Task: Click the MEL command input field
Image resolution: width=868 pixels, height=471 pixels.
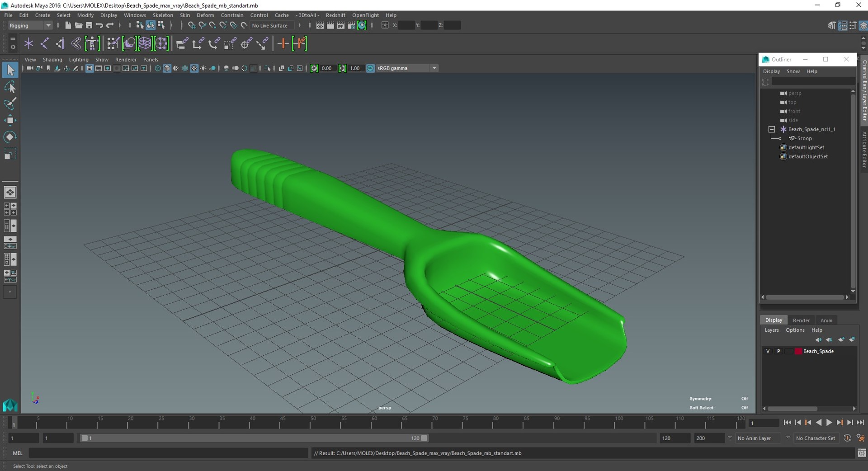Action: (x=168, y=453)
